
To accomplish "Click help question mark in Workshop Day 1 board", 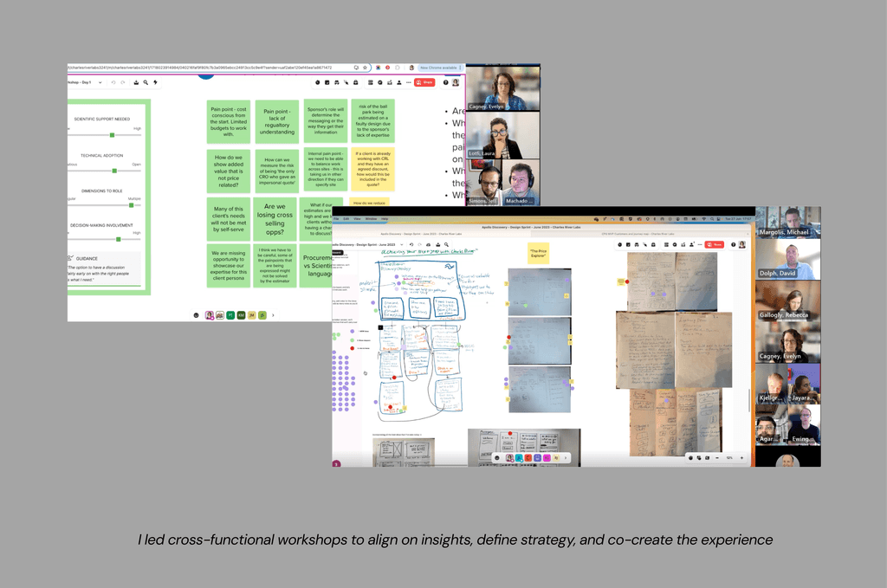I will [x=446, y=82].
